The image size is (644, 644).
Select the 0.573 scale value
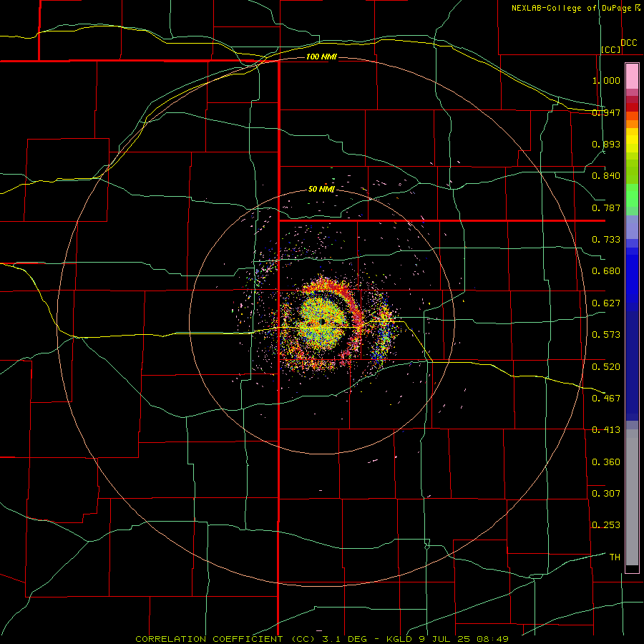pyautogui.click(x=606, y=335)
